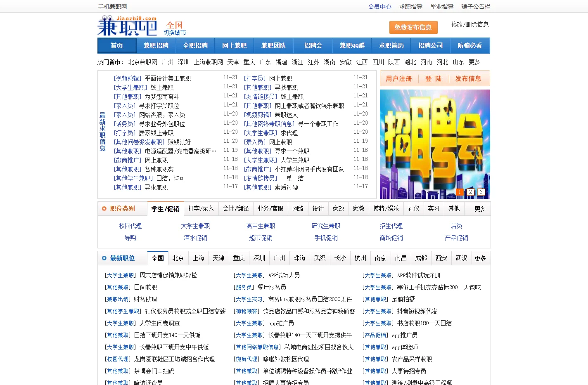Open 网络客服，录入员 listing
This screenshot has height=385, width=588.
[x=162, y=115]
